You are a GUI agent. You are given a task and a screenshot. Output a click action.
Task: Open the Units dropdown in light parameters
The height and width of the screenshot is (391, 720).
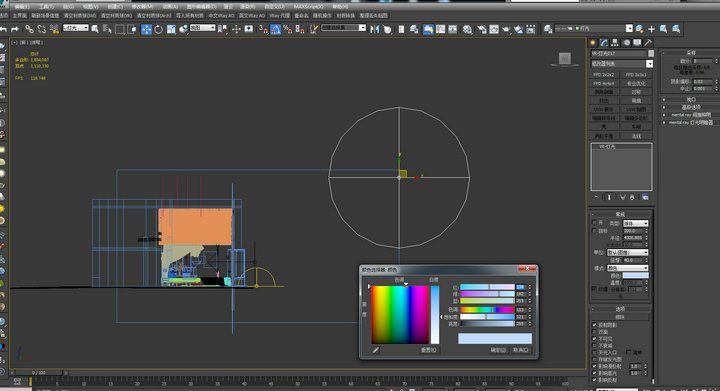coord(627,252)
